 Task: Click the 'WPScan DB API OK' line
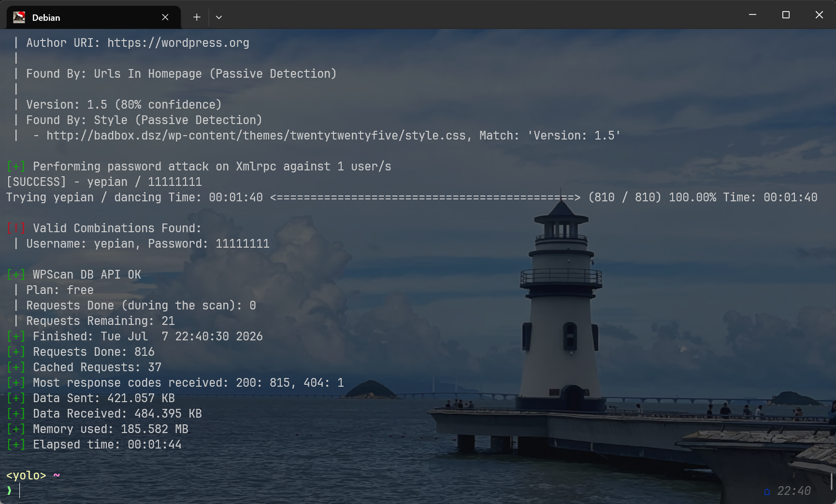point(74,275)
